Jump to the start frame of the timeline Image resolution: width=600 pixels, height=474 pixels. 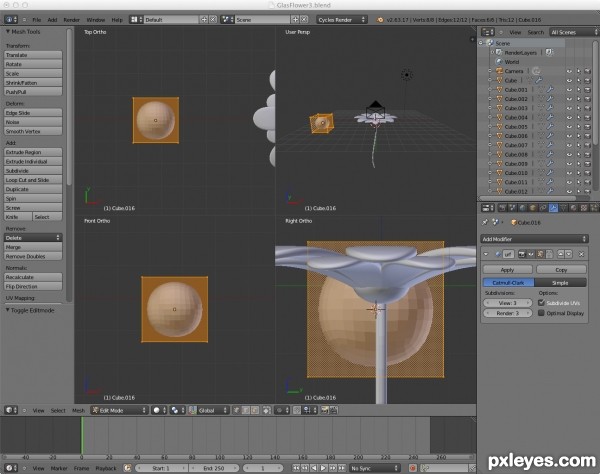coord(296,468)
